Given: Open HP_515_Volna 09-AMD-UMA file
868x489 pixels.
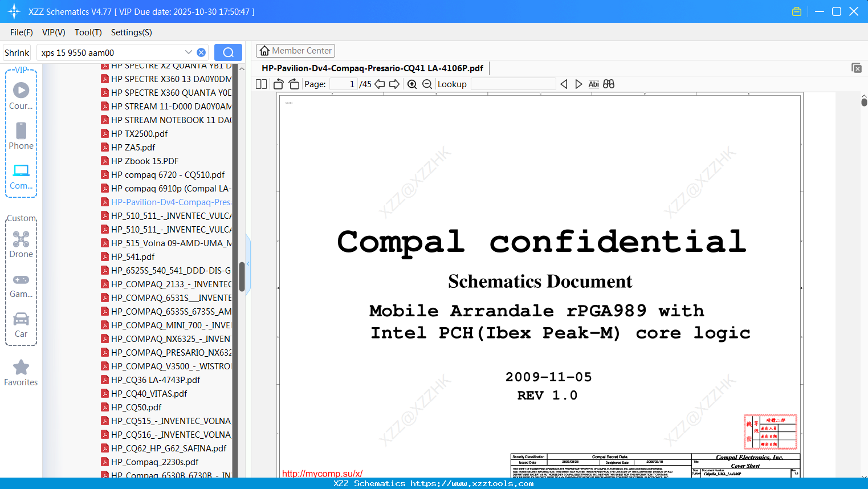Looking at the screenshot, I should click(x=166, y=243).
